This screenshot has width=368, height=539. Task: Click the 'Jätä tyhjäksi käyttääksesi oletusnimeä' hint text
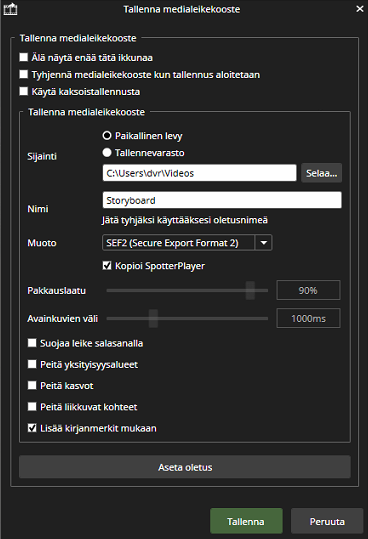tap(185, 220)
